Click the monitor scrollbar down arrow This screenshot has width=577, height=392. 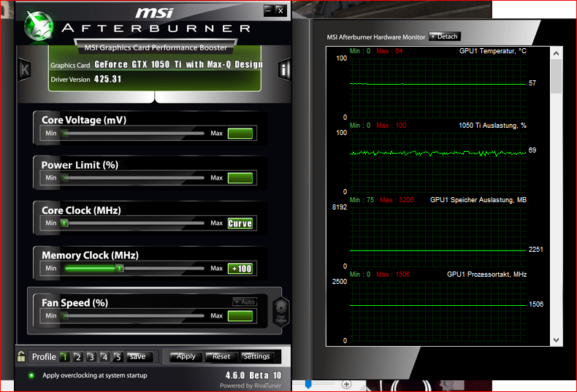pos(556,340)
